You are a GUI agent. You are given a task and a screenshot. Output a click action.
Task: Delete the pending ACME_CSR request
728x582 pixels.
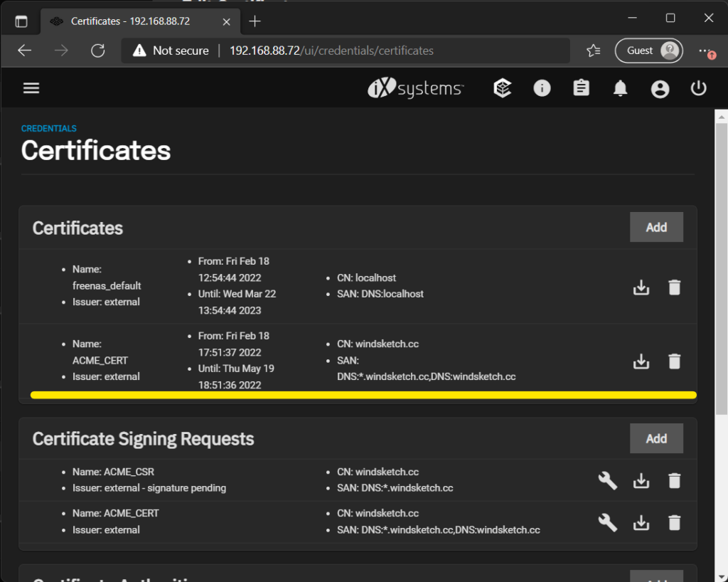tap(674, 480)
